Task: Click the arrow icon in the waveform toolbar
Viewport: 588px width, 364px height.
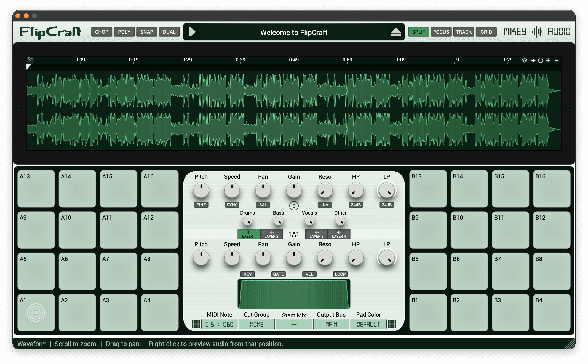Action: [x=533, y=60]
